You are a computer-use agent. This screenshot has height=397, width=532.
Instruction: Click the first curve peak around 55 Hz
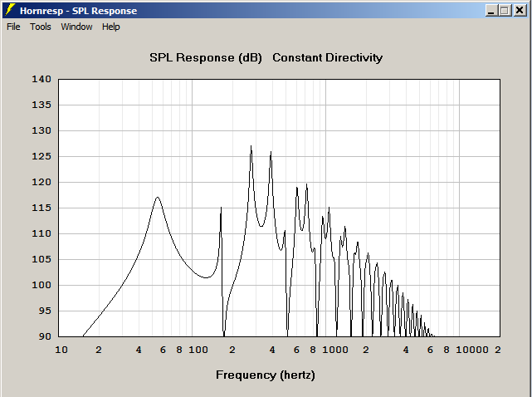pyautogui.click(x=158, y=198)
